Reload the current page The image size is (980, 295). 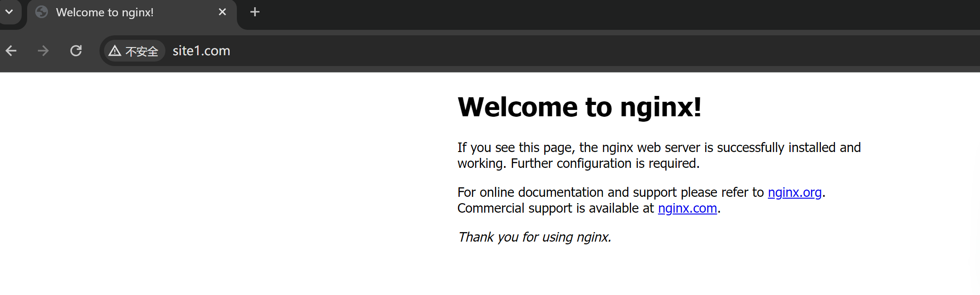(76, 51)
